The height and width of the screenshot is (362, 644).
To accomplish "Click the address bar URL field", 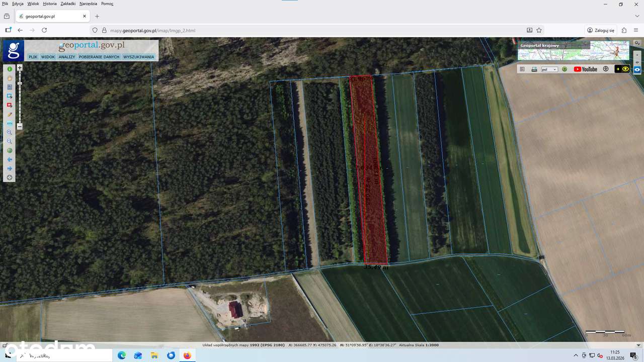I will 317,30.
